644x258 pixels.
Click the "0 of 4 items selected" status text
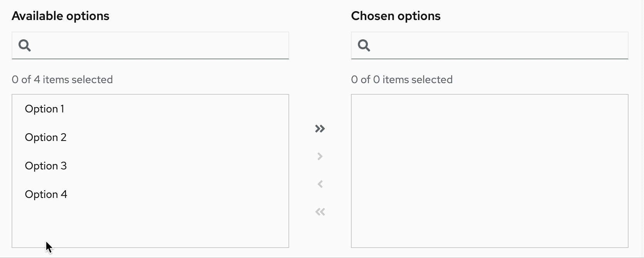pyautogui.click(x=62, y=80)
